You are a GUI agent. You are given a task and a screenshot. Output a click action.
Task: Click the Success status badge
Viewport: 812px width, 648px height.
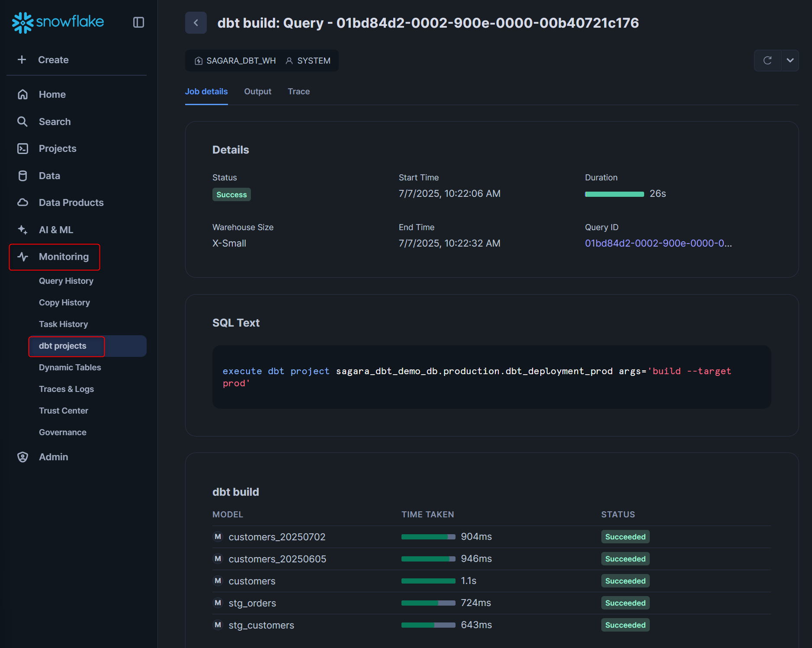tap(231, 195)
